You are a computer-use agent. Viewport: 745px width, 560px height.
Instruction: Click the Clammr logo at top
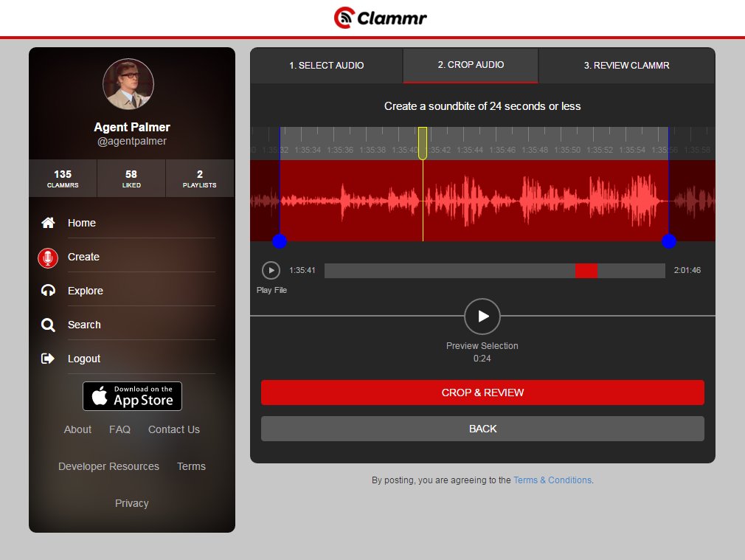[x=380, y=18]
